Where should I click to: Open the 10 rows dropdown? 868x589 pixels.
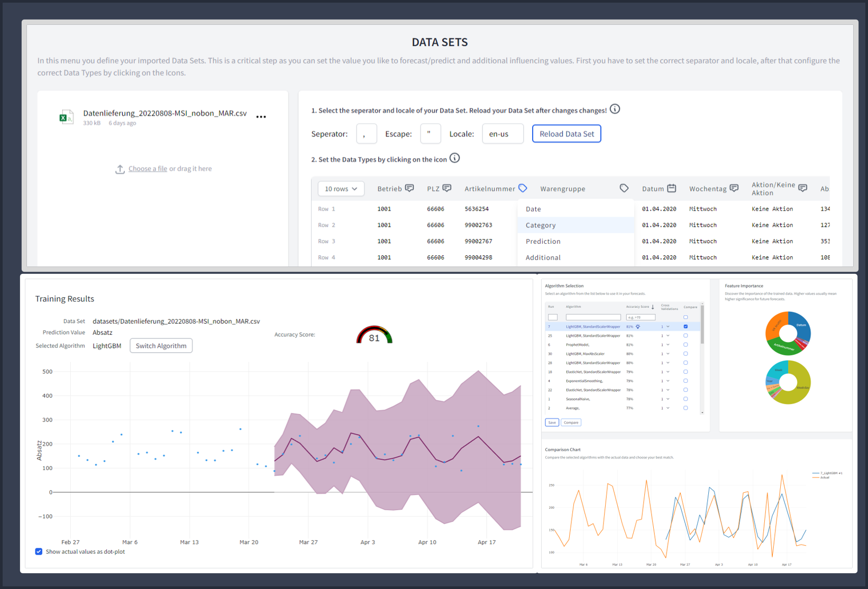(341, 189)
